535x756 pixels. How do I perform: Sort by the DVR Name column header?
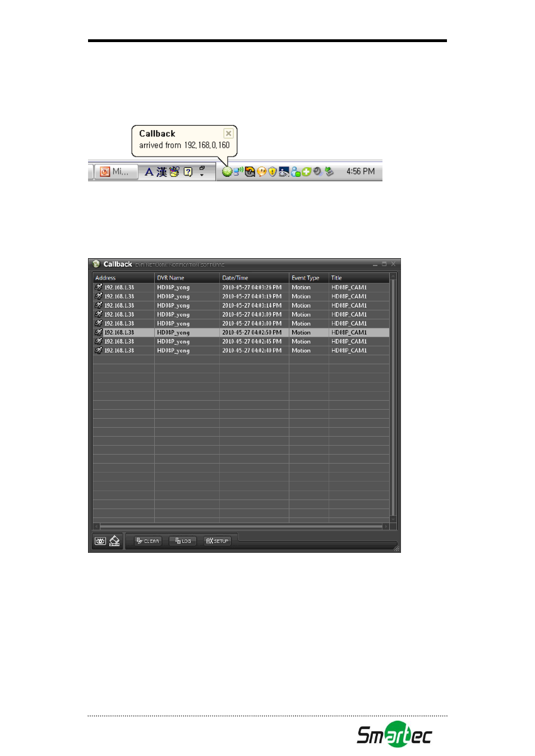coord(187,278)
